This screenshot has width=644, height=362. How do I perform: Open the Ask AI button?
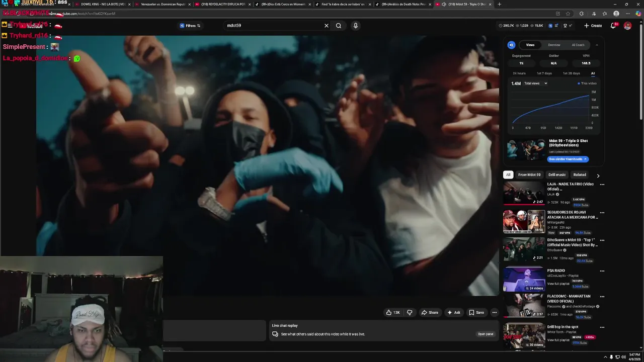(x=454, y=313)
